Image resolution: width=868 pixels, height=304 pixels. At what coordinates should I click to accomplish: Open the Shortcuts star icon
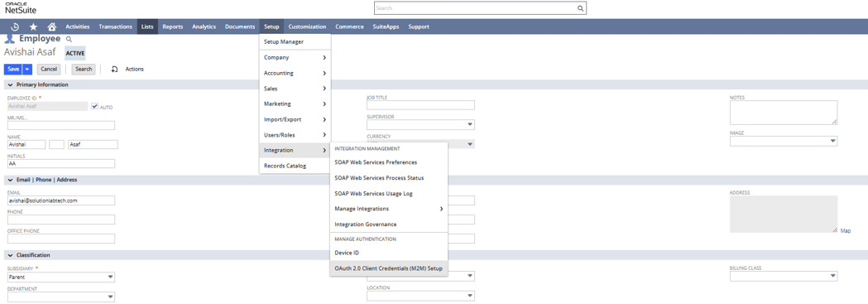pos(33,27)
